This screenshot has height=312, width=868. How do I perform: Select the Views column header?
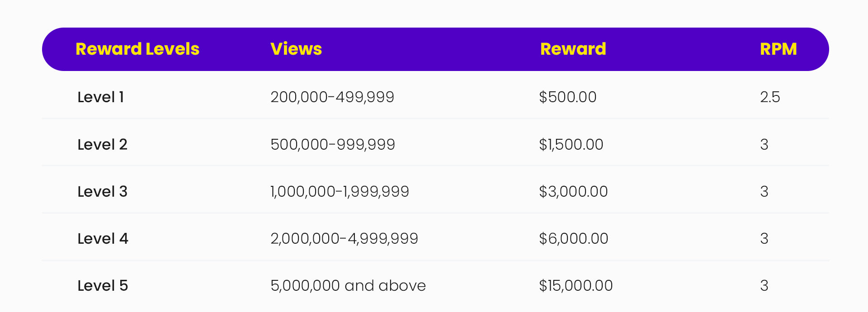pyautogui.click(x=296, y=49)
